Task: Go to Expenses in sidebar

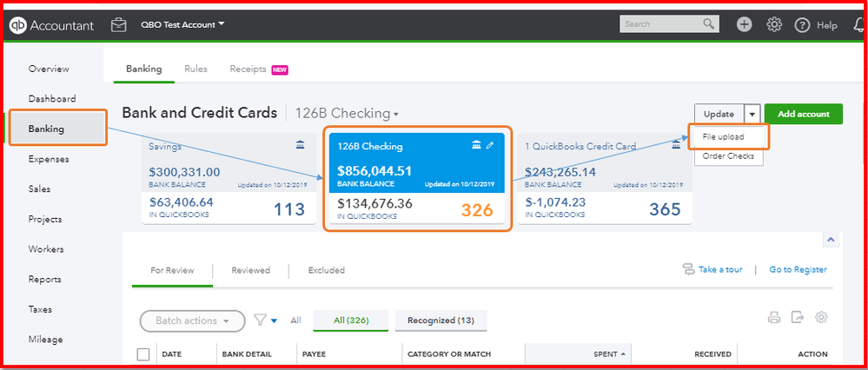Action: point(49,159)
